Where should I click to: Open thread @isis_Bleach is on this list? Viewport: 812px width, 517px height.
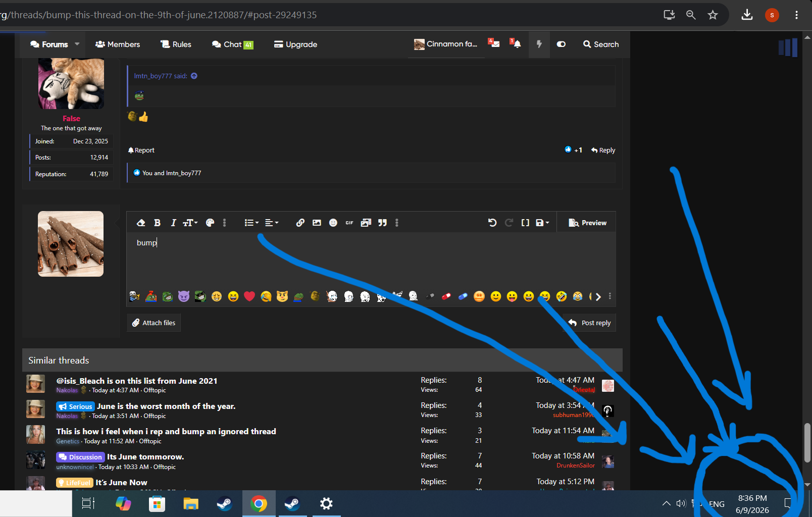coord(137,381)
